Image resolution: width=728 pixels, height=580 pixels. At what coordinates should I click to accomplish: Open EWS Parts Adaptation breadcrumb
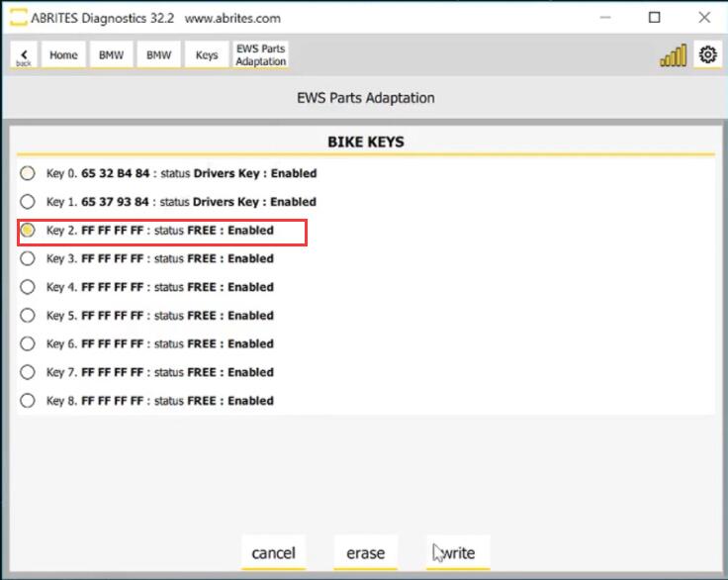pyautogui.click(x=260, y=54)
